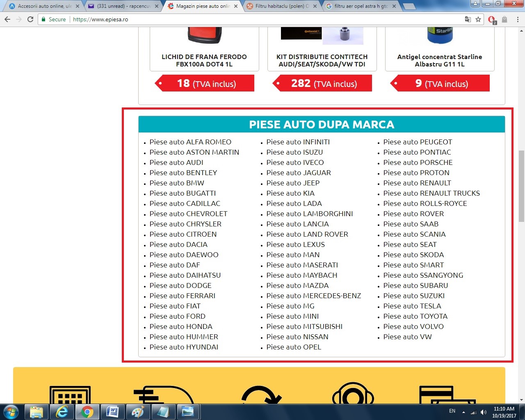Open Piese auto INFINITI link
This screenshot has width=525, height=420.
298,142
